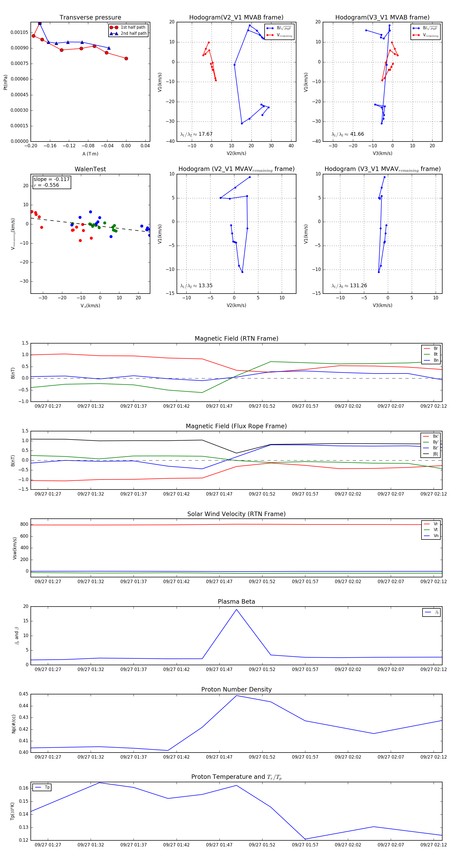Click the λ1/λ3 ≈ 131.26 annotation
Image resolution: width=473 pixels, height=868 pixels.
click(349, 286)
